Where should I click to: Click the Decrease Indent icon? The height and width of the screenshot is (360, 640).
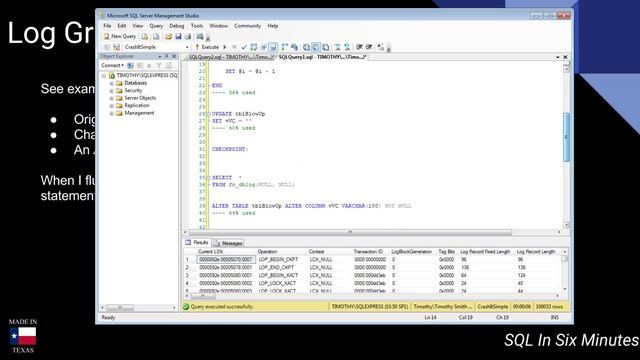point(359,47)
